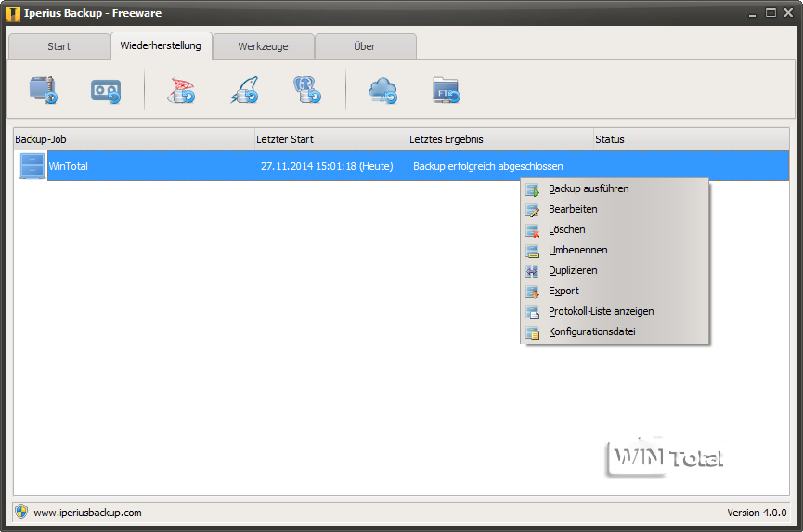Screen dimensions: 803x532
Task: Choose Konfigurationsdatei menu entry
Action: coord(615,332)
